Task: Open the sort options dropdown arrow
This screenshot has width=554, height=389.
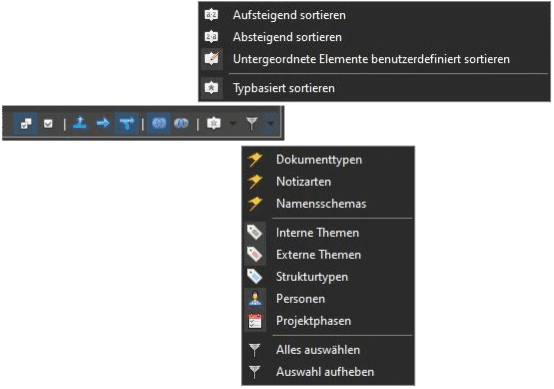Action: 232,123
